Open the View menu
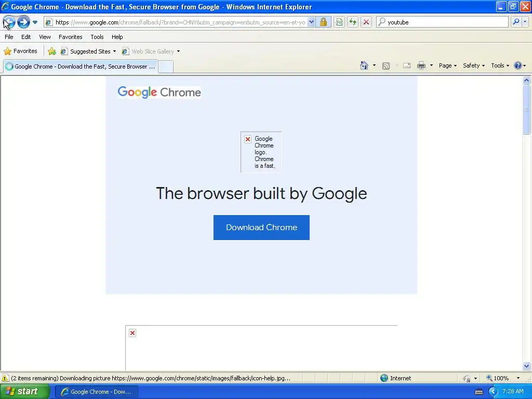 (45, 37)
